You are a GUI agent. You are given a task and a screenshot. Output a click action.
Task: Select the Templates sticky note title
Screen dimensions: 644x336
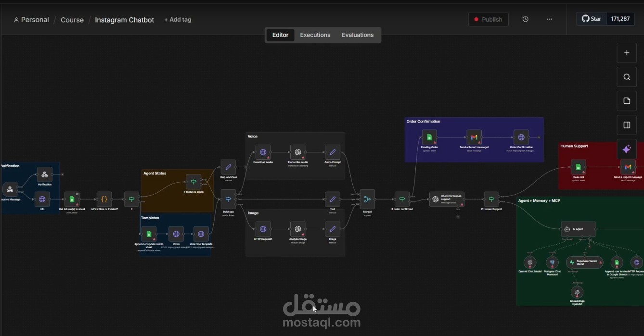click(x=150, y=218)
